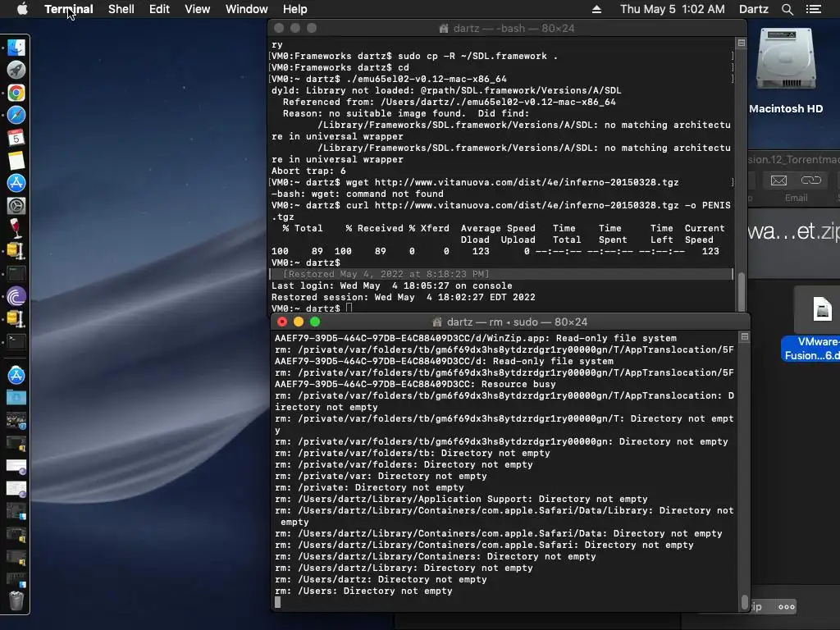Open System Preferences gear icon in dock
This screenshot has width=840, height=630.
pyautogui.click(x=16, y=206)
